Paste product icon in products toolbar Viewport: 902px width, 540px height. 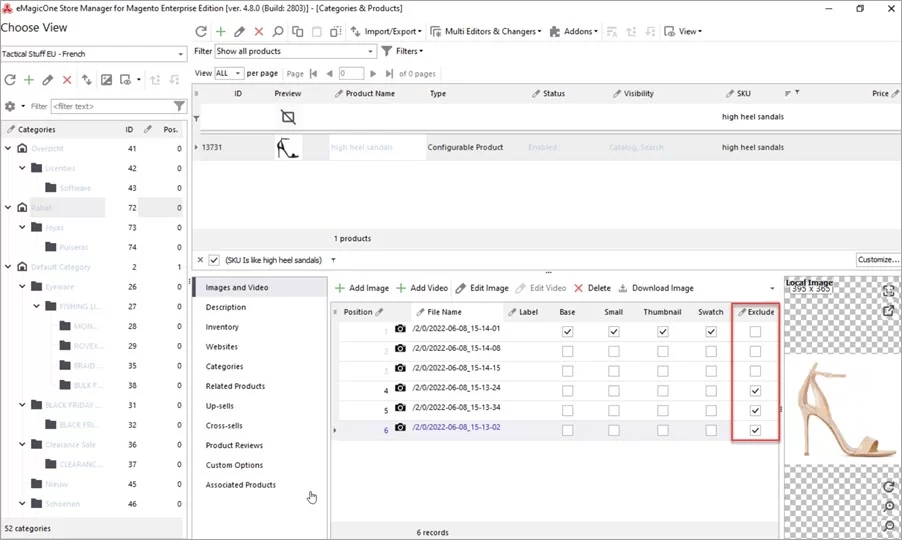point(316,32)
